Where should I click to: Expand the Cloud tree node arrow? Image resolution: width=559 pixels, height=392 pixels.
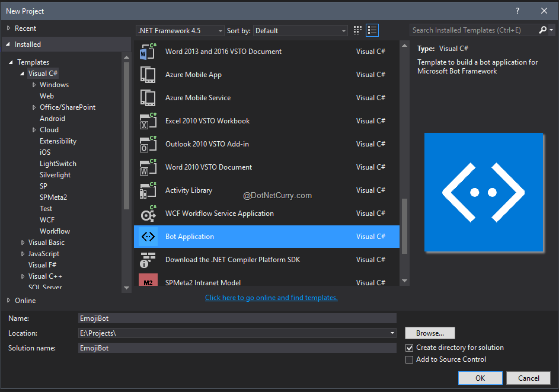(x=34, y=130)
